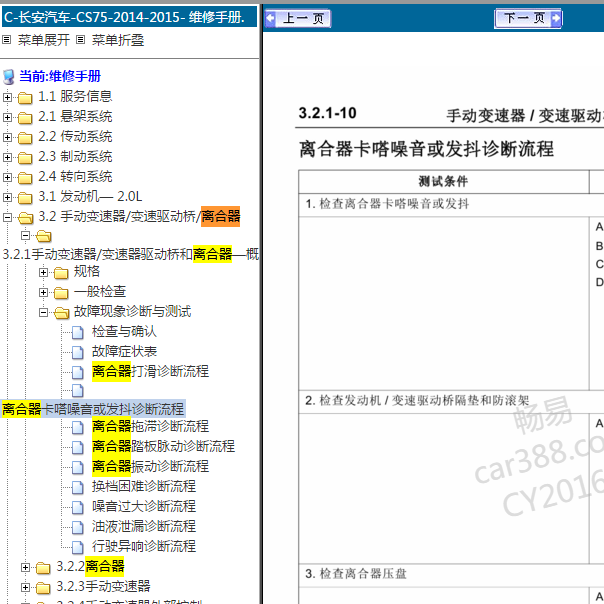604x604 pixels.
Task: Select highlighted 离合器卡嗒噪音或发抖诊断流程 entry
Action: coord(93,409)
